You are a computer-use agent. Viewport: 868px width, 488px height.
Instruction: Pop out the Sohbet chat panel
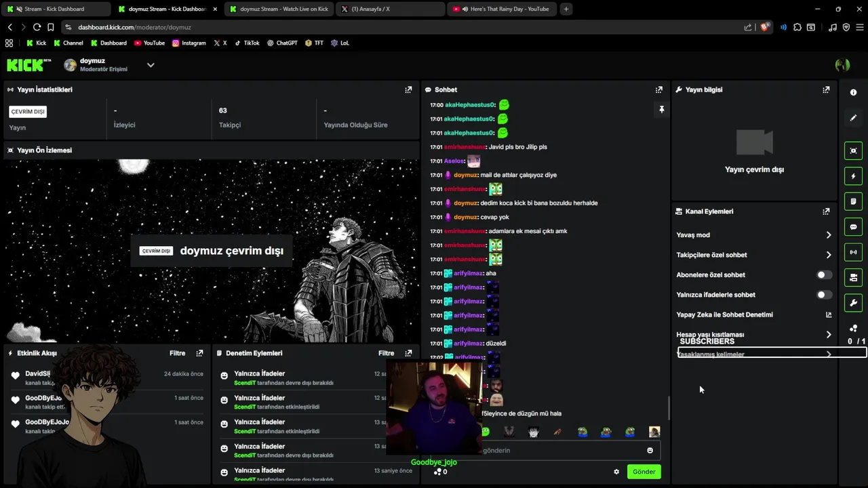pos(659,89)
